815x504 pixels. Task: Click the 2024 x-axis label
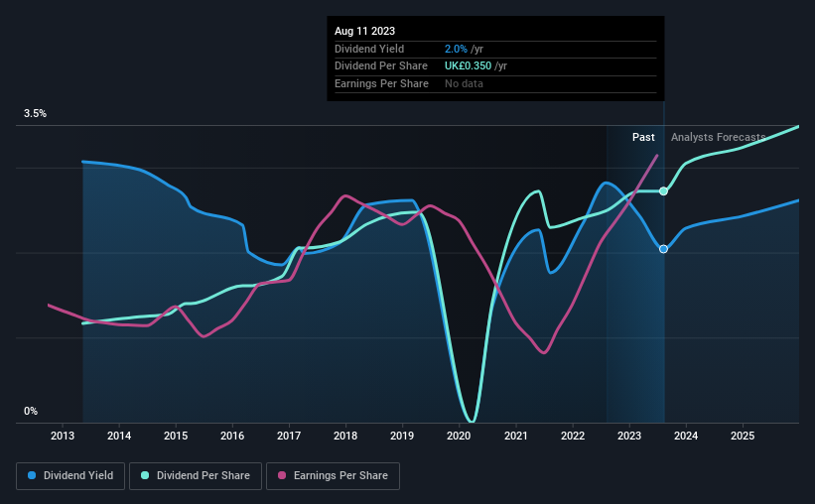tap(686, 436)
